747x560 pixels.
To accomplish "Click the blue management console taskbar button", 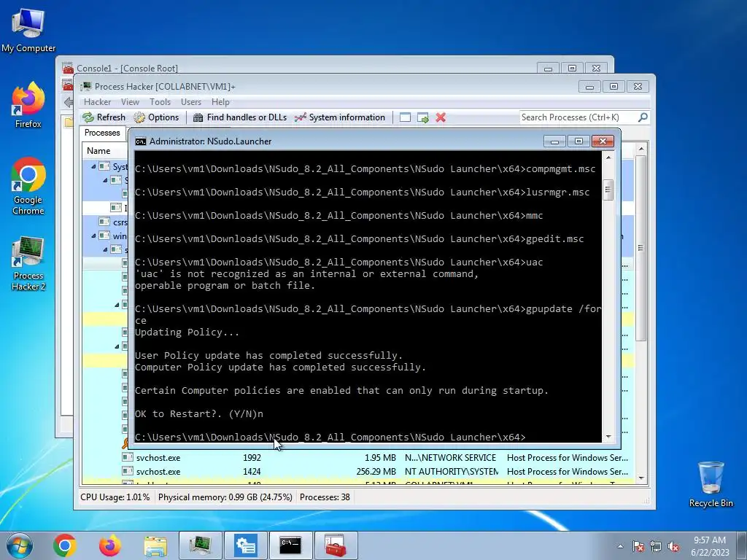I will [246, 545].
